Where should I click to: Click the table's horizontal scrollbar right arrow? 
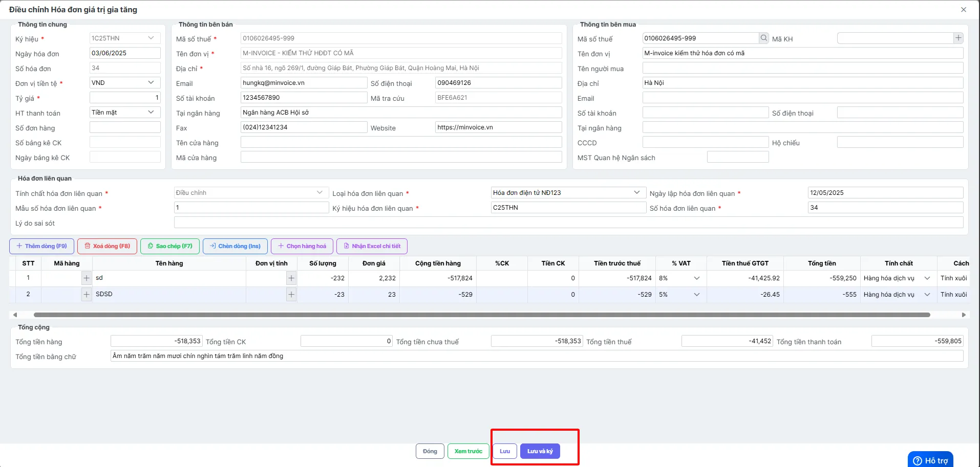coord(964,315)
